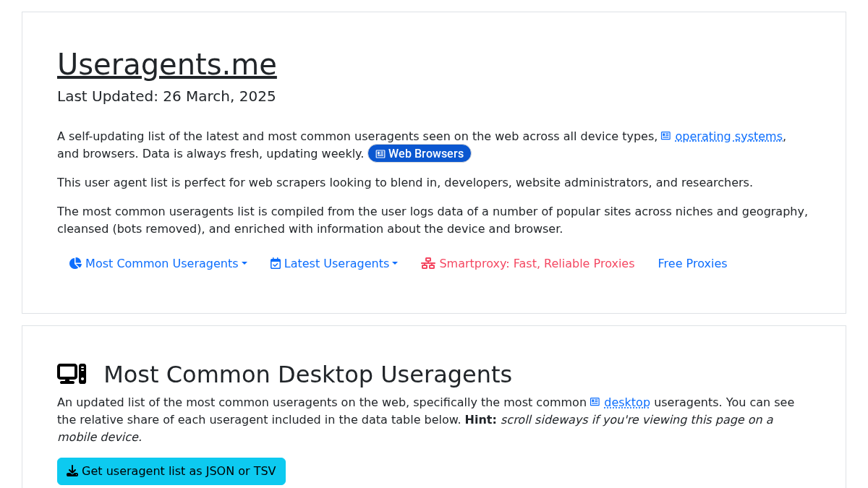Click Get useragent list as JSON or TSV
This screenshot has height=488, width=868.
click(171, 471)
